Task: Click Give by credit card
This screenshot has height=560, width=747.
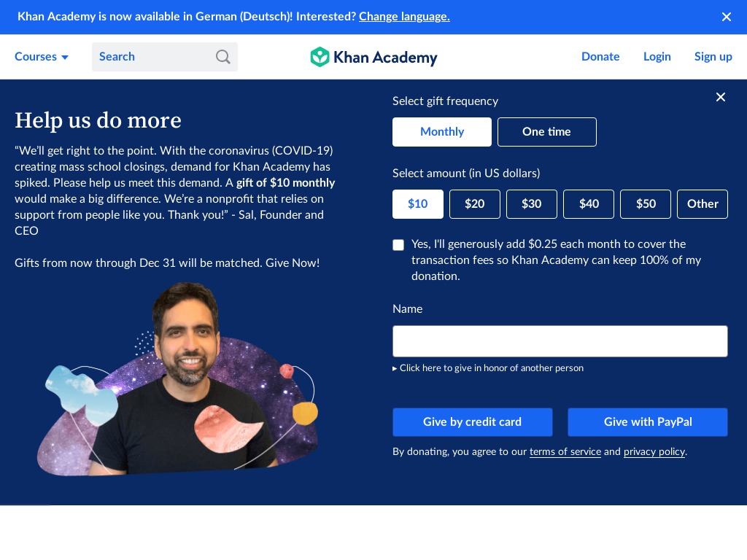Action: pyautogui.click(x=472, y=422)
